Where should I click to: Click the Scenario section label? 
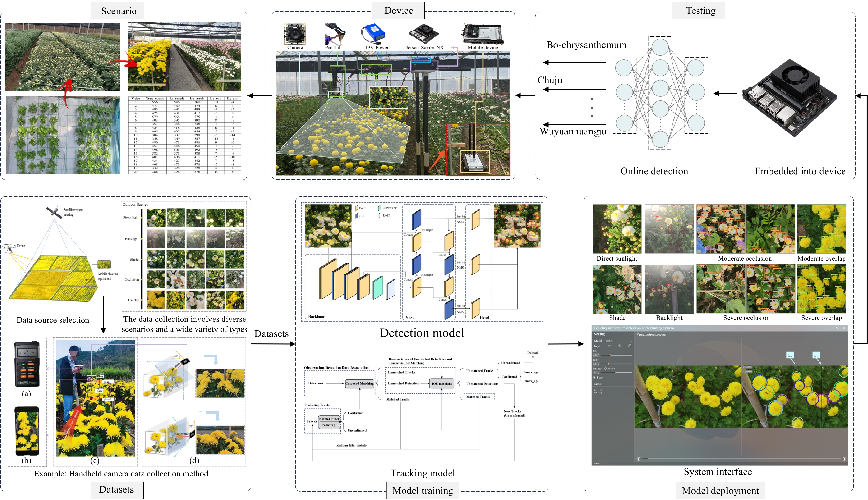pyautogui.click(x=118, y=11)
